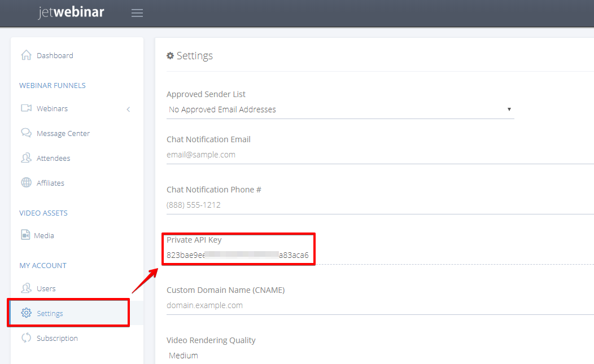Open the Users page

(x=46, y=288)
